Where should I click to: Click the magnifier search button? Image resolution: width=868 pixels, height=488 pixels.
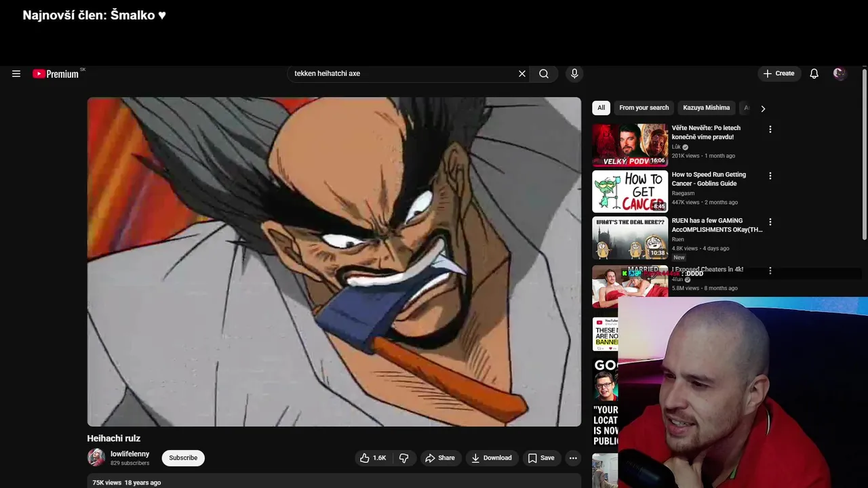pyautogui.click(x=544, y=74)
